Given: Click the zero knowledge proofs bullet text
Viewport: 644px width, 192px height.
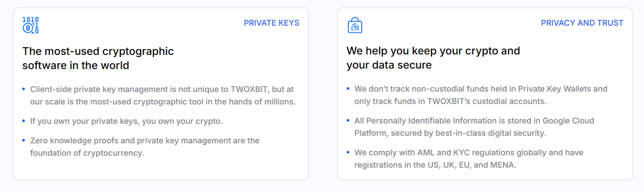Looking at the screenshot, I should [144, 147].
